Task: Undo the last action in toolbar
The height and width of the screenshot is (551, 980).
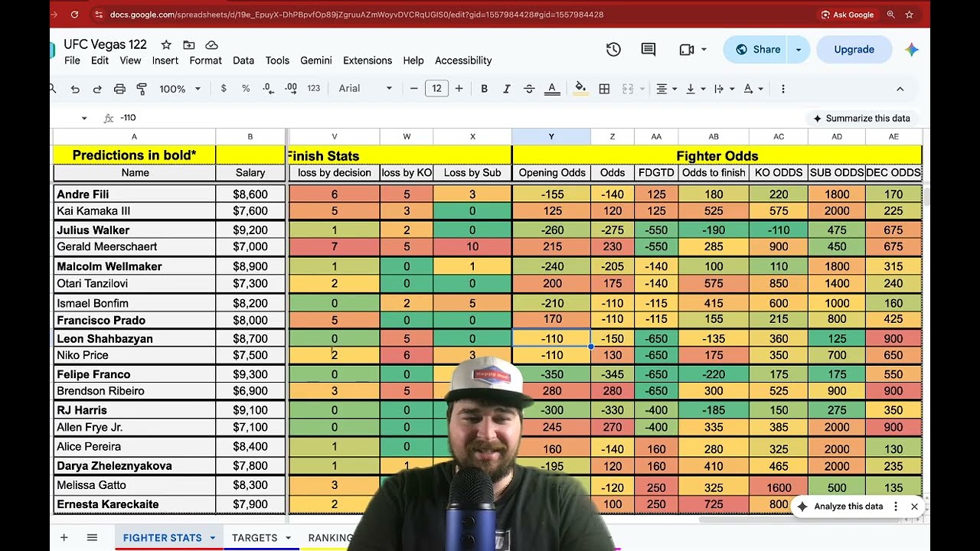Action: click(x=75, y=89)
